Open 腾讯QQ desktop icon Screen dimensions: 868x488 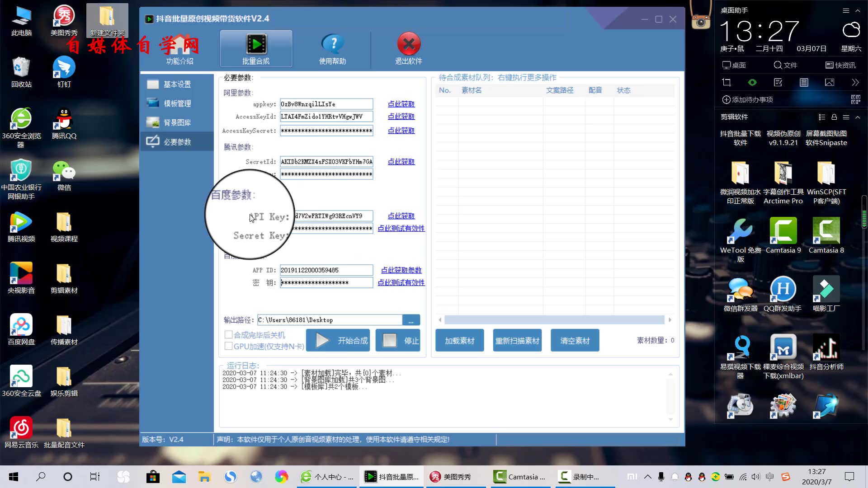click(x=64, y=124)
